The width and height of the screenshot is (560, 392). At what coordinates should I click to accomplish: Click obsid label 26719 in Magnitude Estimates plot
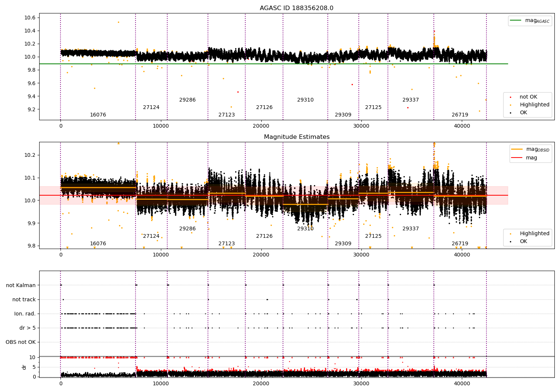coord(460,244)
